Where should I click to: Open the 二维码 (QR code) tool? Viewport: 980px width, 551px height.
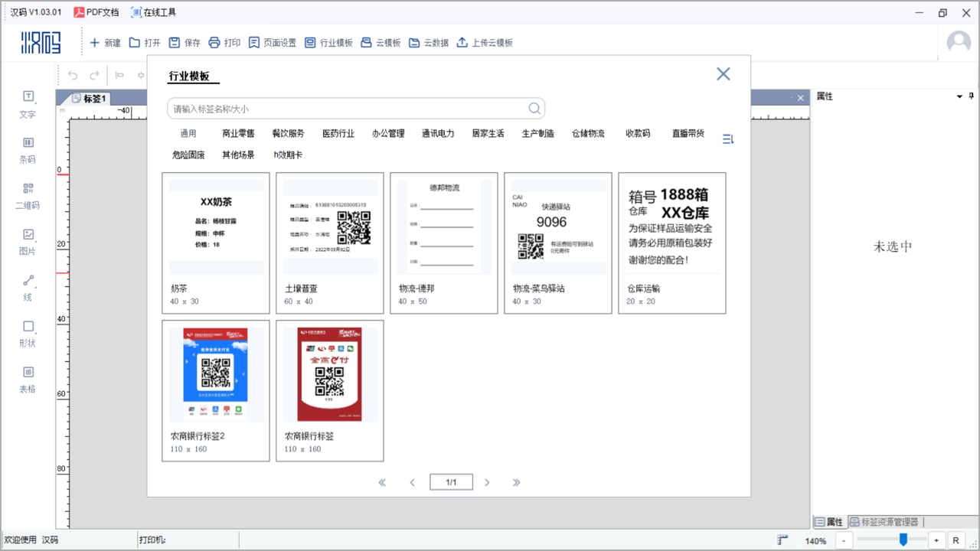28,196
